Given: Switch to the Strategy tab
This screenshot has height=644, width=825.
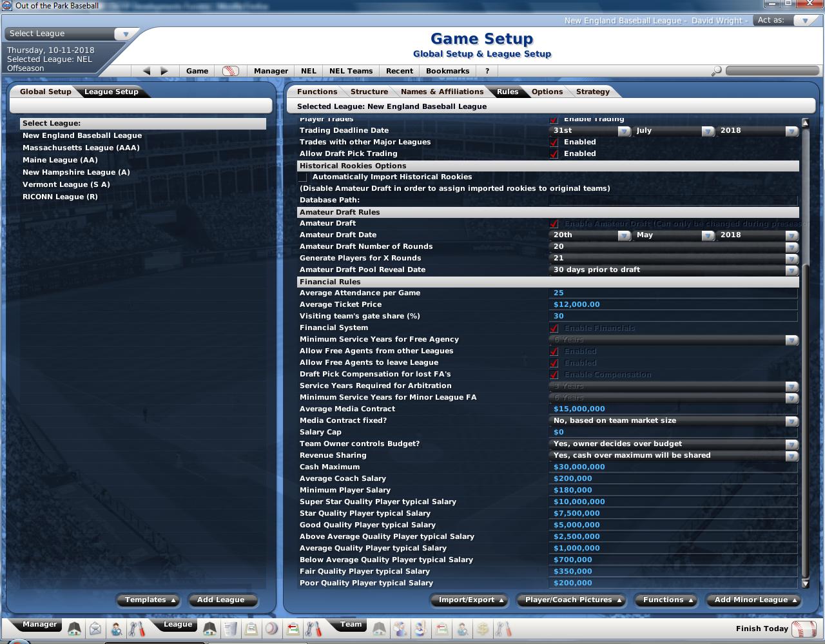Looking at the screenshot, I should pyautogui.click(x=592, y=92).
